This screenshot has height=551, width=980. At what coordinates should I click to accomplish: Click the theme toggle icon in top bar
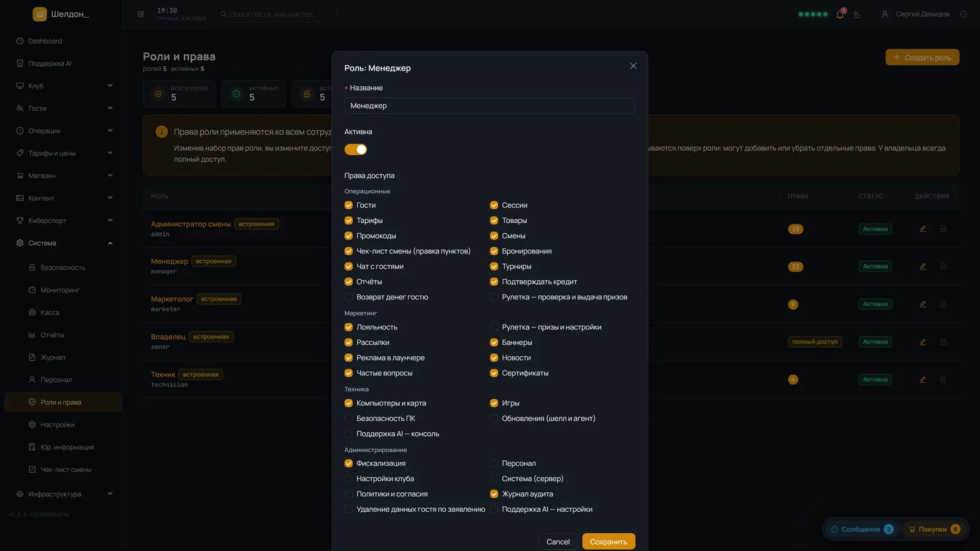click(x=857, y=14)
